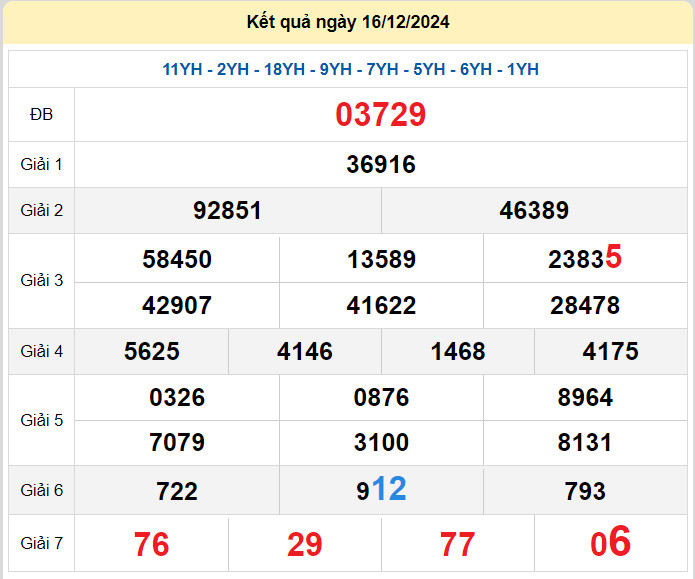Click the special prize number 03729

point(381,115)
